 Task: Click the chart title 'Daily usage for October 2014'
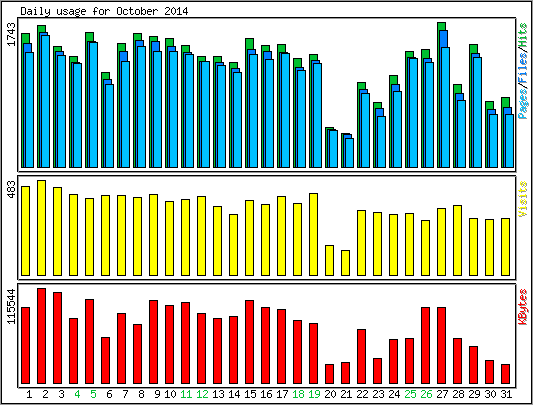click(x=104, y=11)
